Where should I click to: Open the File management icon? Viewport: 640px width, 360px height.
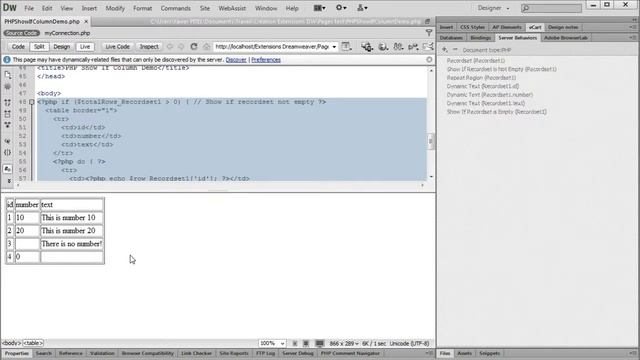(367, 47)
